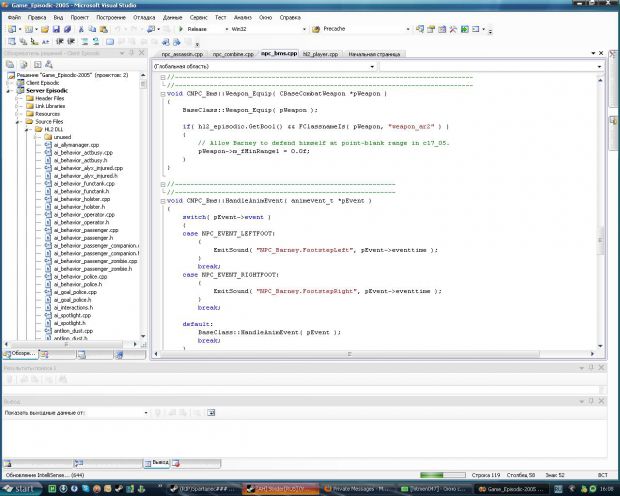Collapse the Source Files folder node
Image resolution: width=620 pixels, height=496 pixels.
point(17,122)
